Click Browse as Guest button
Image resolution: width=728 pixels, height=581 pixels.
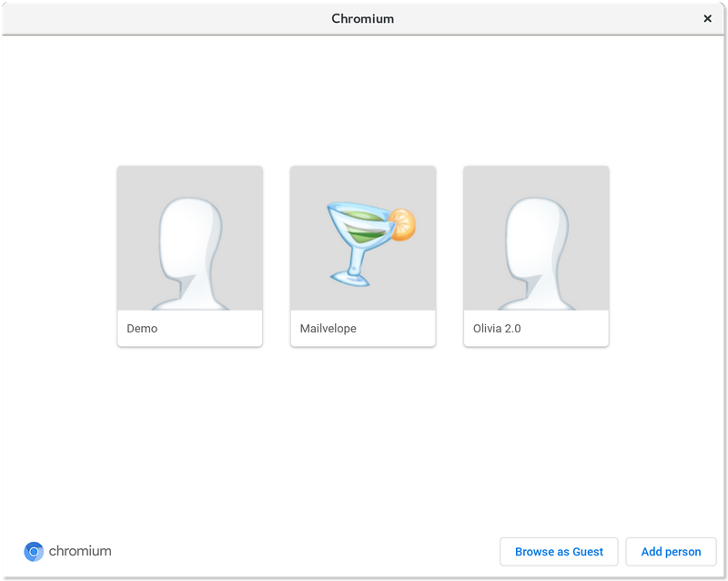click(559, 552)
